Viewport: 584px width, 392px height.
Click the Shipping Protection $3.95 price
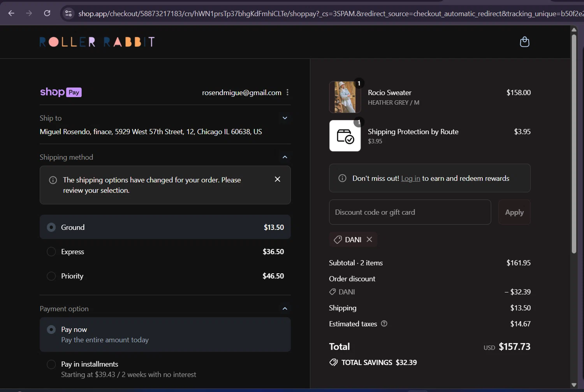[522, 131]
